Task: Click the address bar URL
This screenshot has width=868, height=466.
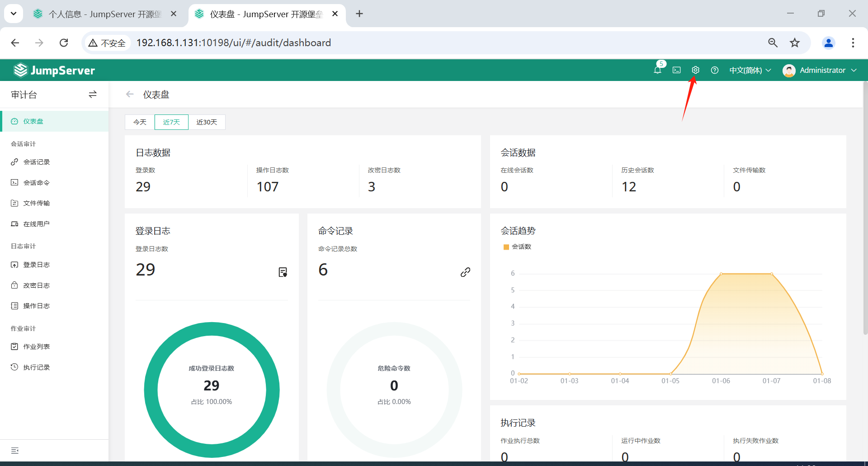Action: click(x=234, y=43)
